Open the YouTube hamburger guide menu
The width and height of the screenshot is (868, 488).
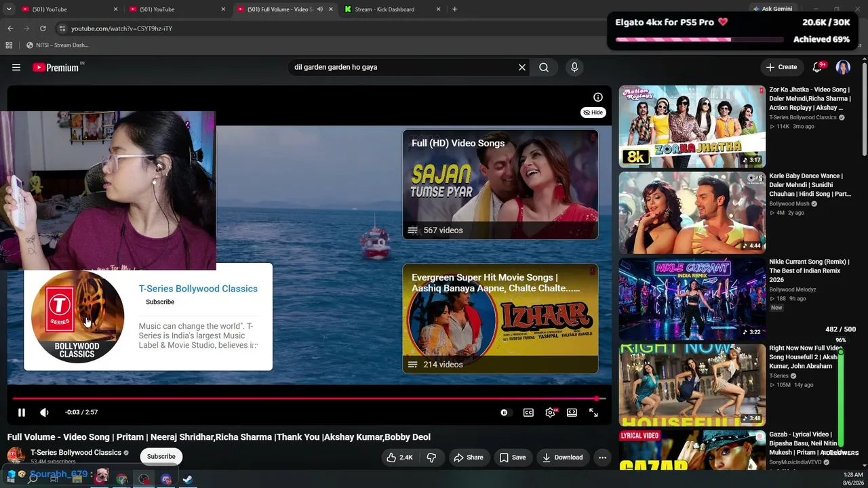(16, 67)
